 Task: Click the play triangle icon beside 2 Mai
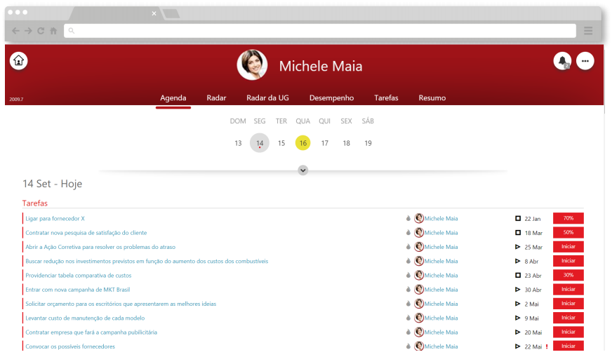pos(517,304)
